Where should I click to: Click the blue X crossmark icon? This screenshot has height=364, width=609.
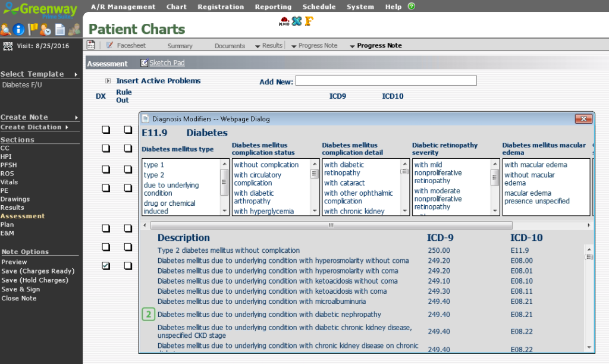297,21
